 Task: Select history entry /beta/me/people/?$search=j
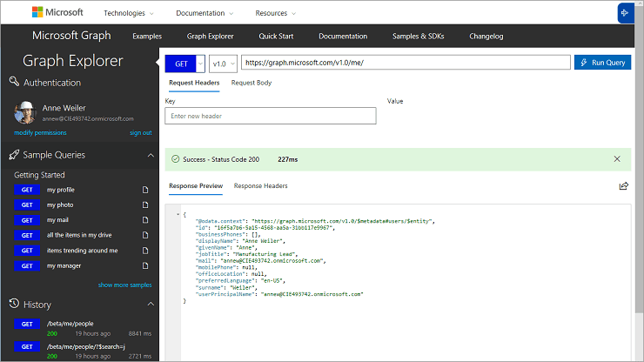(x=86, y=347)
